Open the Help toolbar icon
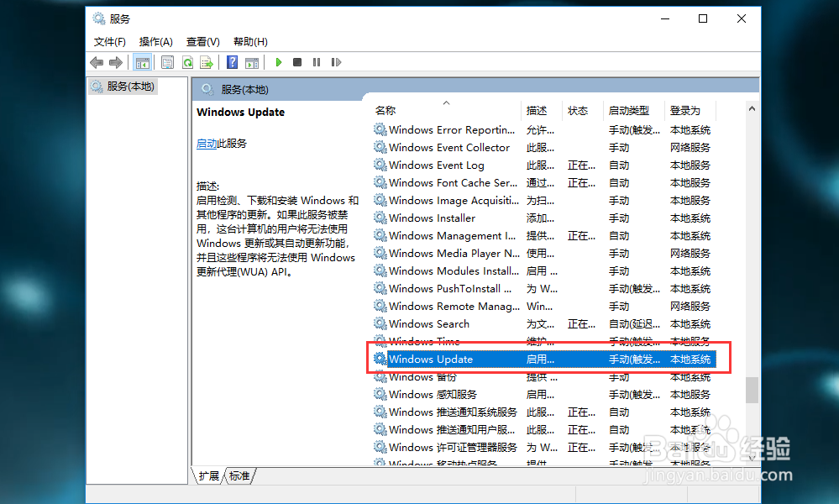The width and height of the screenshot is (839, 504). (233, 63)
